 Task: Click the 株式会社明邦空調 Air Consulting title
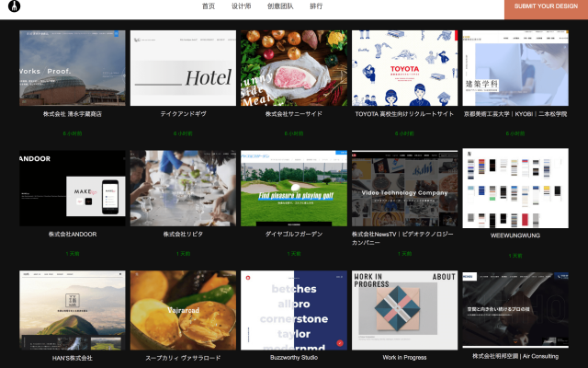[515, 356]
